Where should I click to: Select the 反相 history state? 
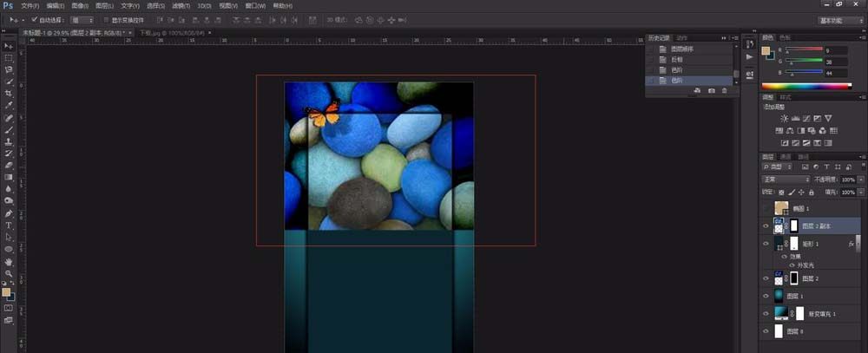[677, 59]
